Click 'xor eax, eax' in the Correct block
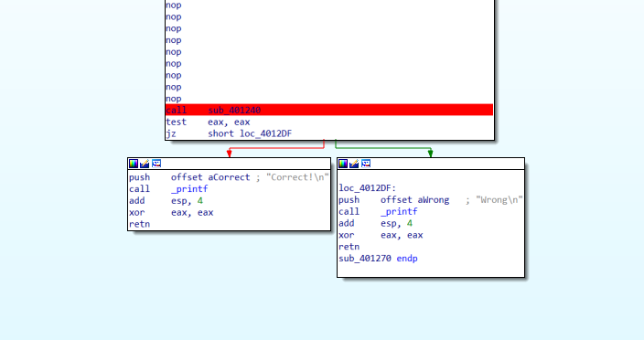644x340 pixels. point(171,212)
